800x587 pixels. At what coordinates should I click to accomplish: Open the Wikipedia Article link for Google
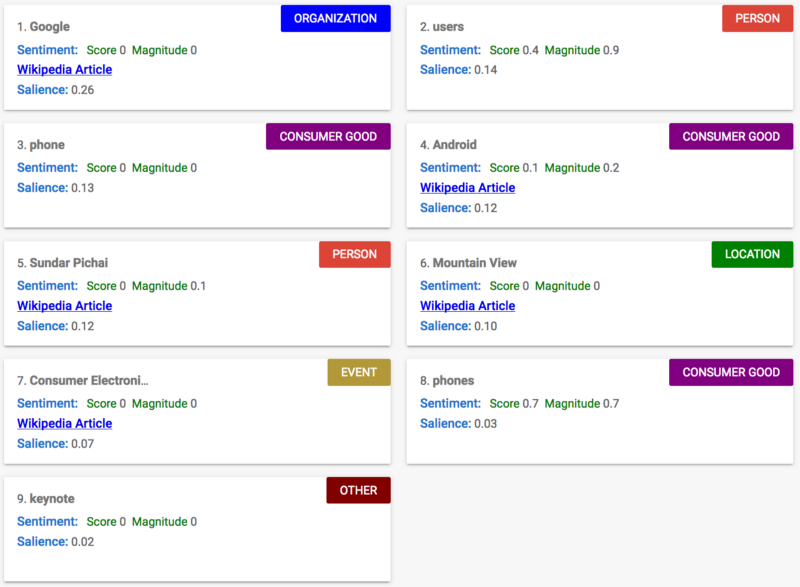point(64,69)
